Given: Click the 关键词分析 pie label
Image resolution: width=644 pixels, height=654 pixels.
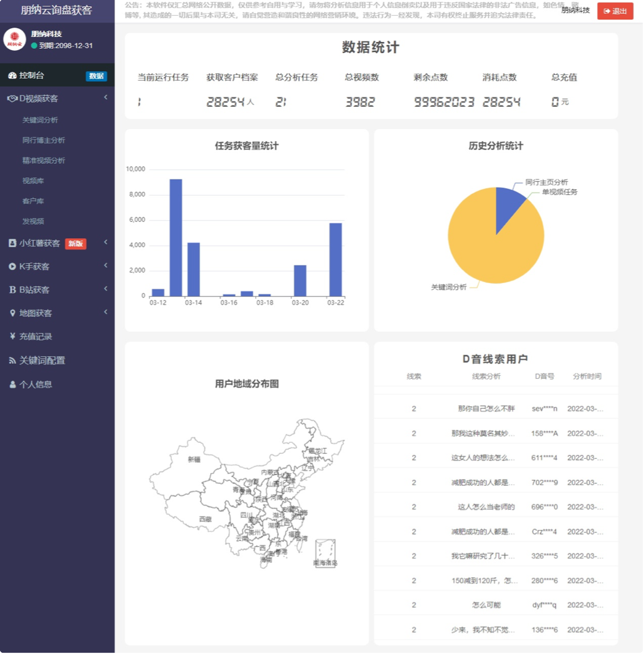Looking at the screenshot, I should click(449, 288).
